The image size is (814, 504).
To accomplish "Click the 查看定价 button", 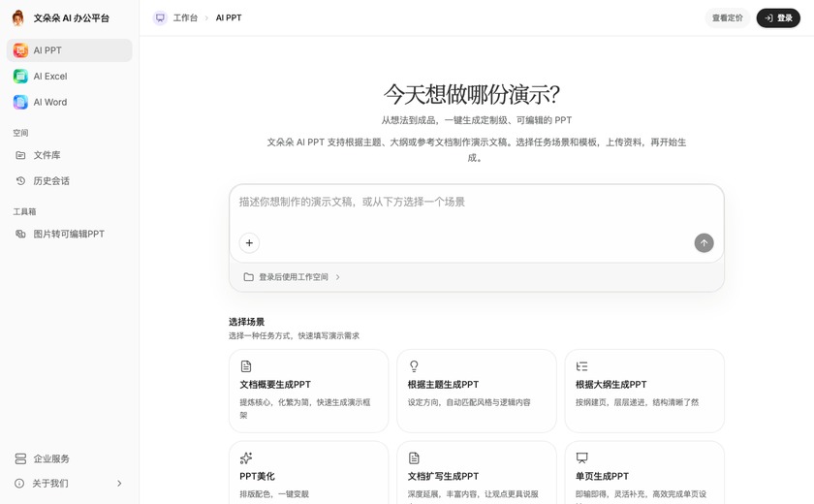I will tap(728, 17).
